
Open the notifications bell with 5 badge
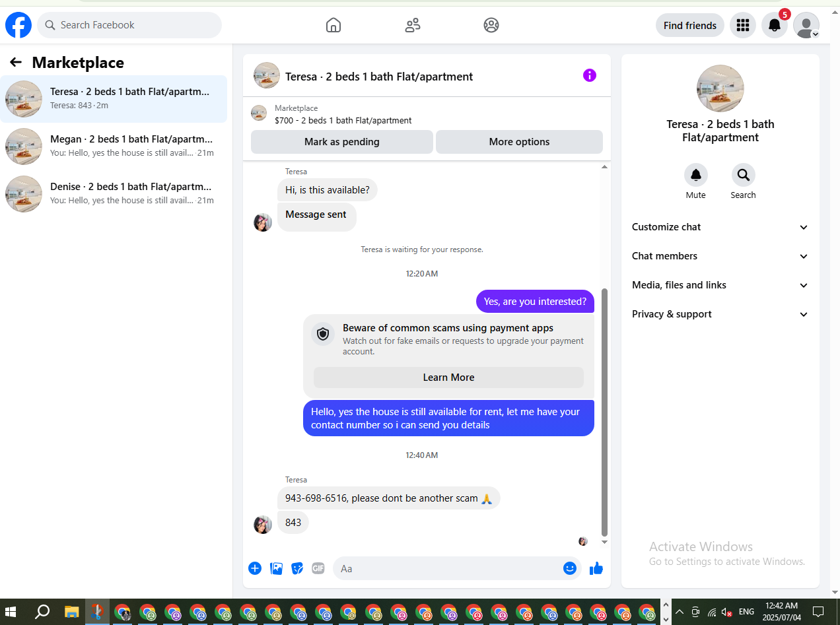(x=775, y=25)
